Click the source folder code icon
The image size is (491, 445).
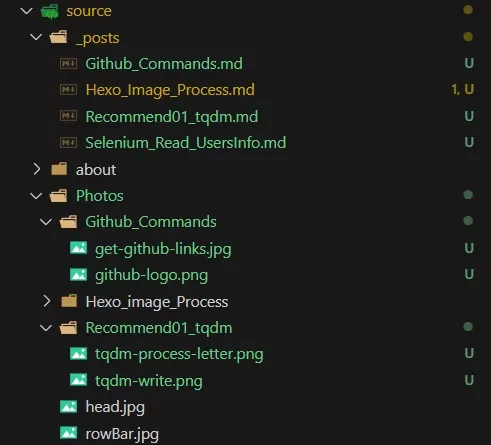point(50,11)
